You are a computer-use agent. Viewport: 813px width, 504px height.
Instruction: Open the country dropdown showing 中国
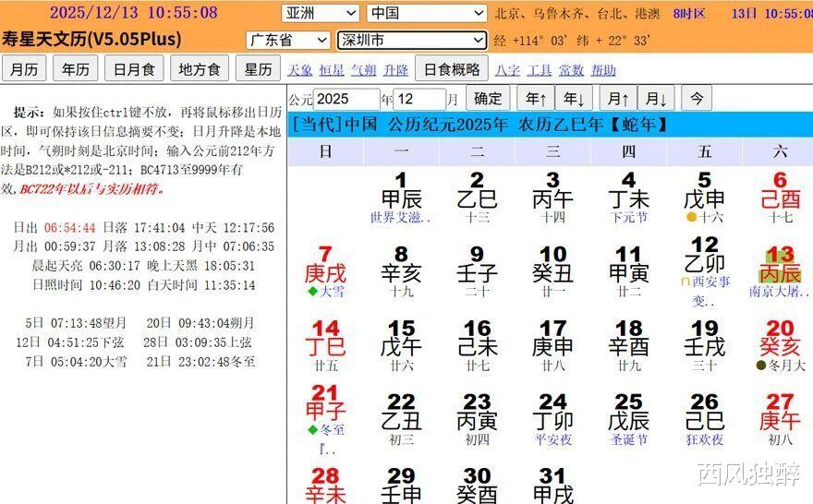click(x=427, y=13)
